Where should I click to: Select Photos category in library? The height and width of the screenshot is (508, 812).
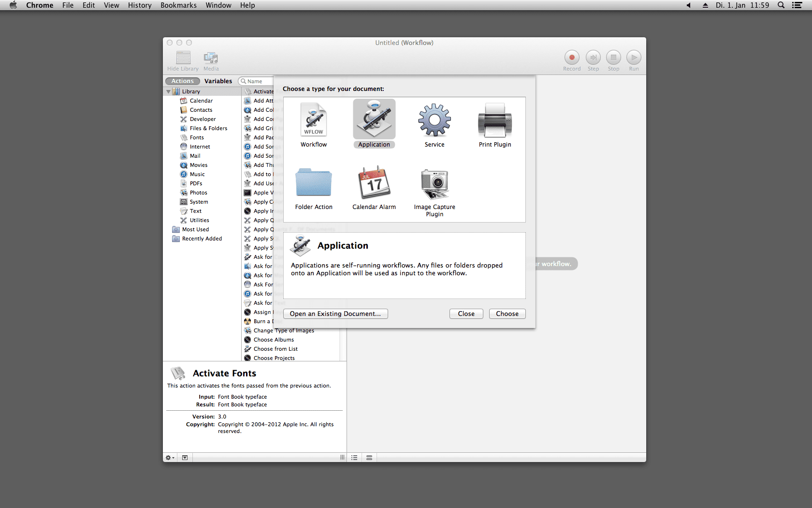[x=202, y=193]
